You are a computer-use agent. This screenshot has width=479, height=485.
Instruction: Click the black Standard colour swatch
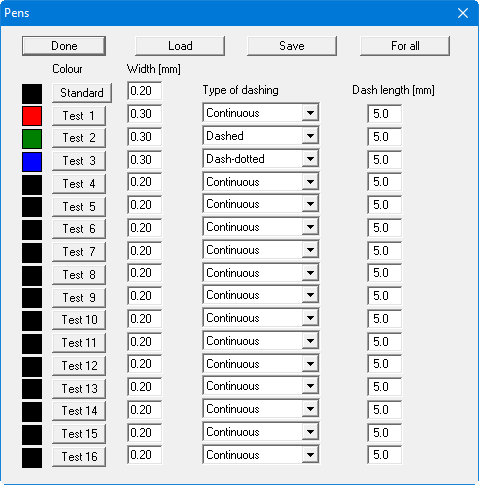[32, 94]
